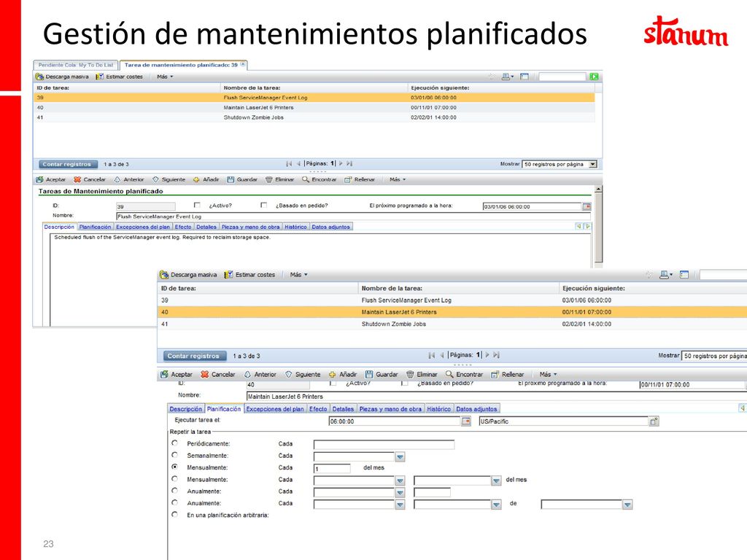Open Descripción tab in the task 40 form
747x560 pixels.
pos(186,409)
